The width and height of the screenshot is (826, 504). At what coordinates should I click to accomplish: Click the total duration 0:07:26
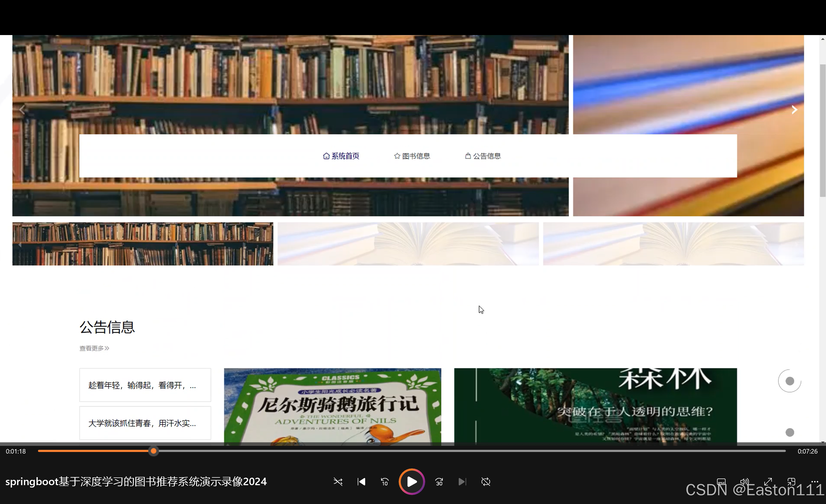coord(808,451)
